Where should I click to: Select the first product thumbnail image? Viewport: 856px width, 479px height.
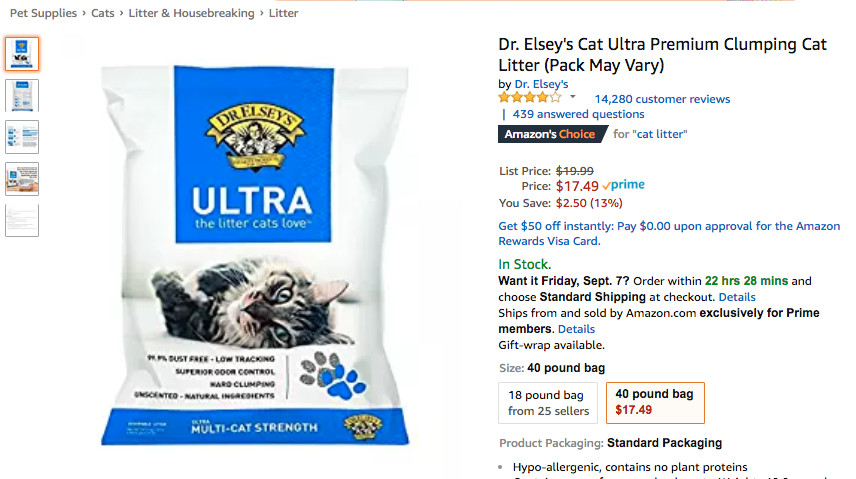click(x=22, y=54)
